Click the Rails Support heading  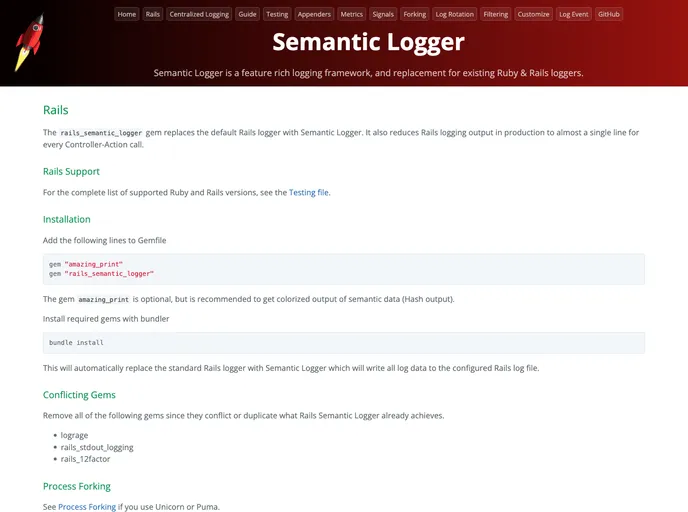point(71,172)
